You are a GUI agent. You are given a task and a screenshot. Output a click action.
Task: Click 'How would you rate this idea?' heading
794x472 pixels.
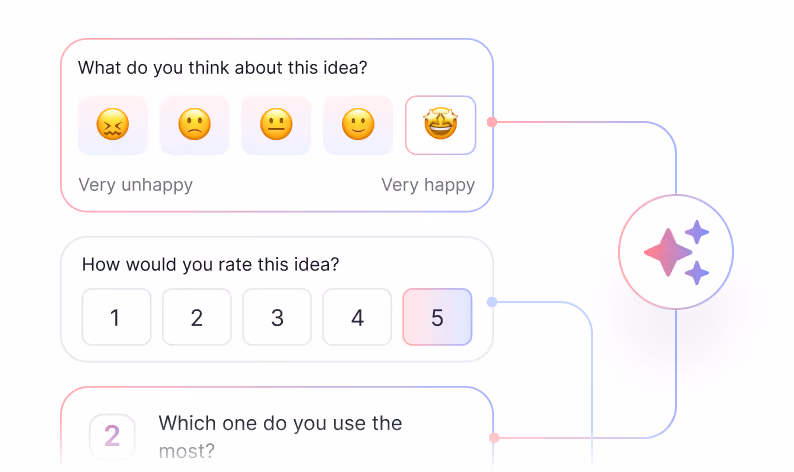211,264
